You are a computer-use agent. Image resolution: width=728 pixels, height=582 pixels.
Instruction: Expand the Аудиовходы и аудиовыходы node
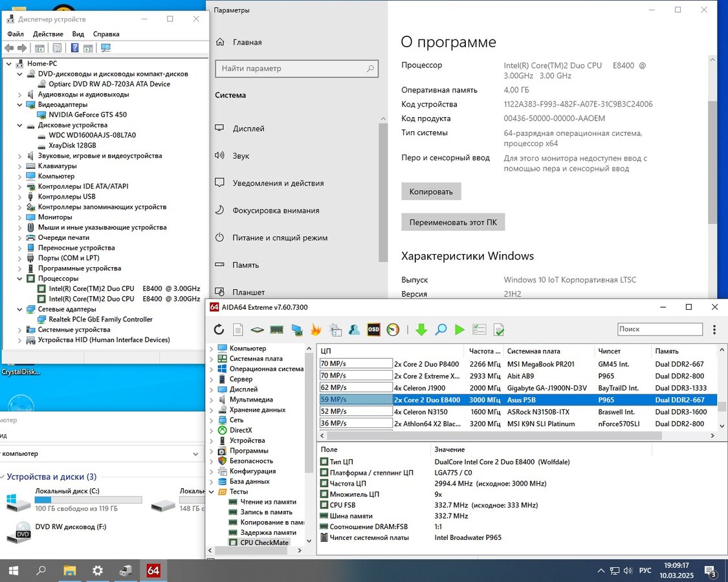point(19,94)
